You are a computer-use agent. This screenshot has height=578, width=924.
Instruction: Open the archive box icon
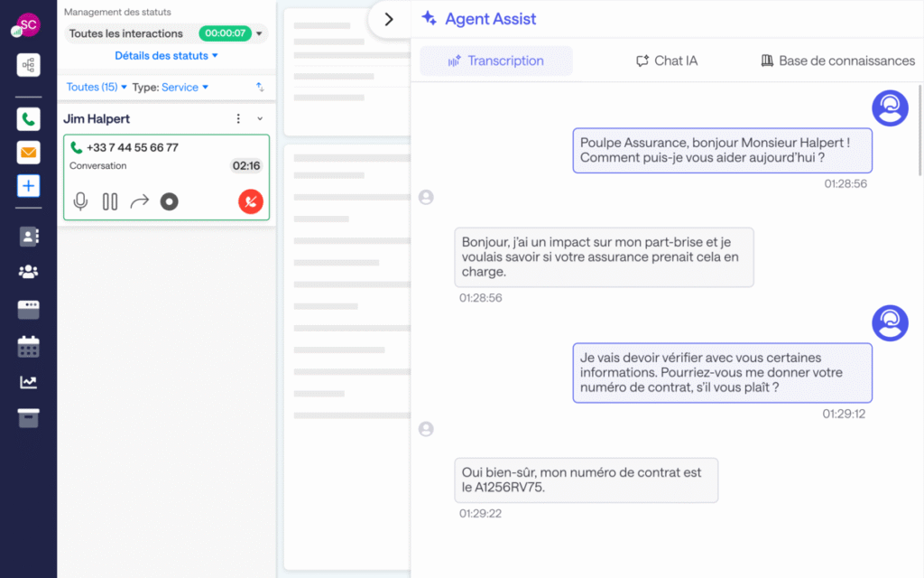pos(29,418)
